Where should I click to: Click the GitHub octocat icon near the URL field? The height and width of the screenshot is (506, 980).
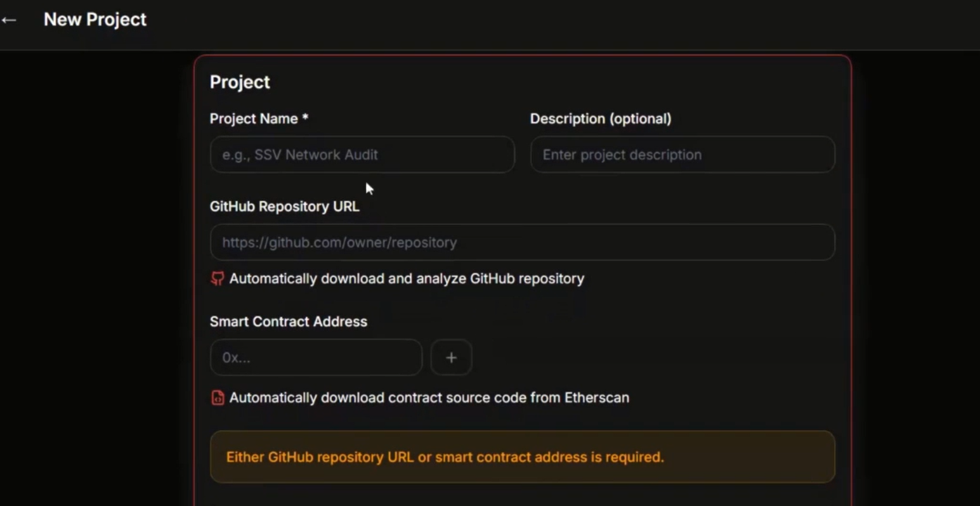click(217, 278)
